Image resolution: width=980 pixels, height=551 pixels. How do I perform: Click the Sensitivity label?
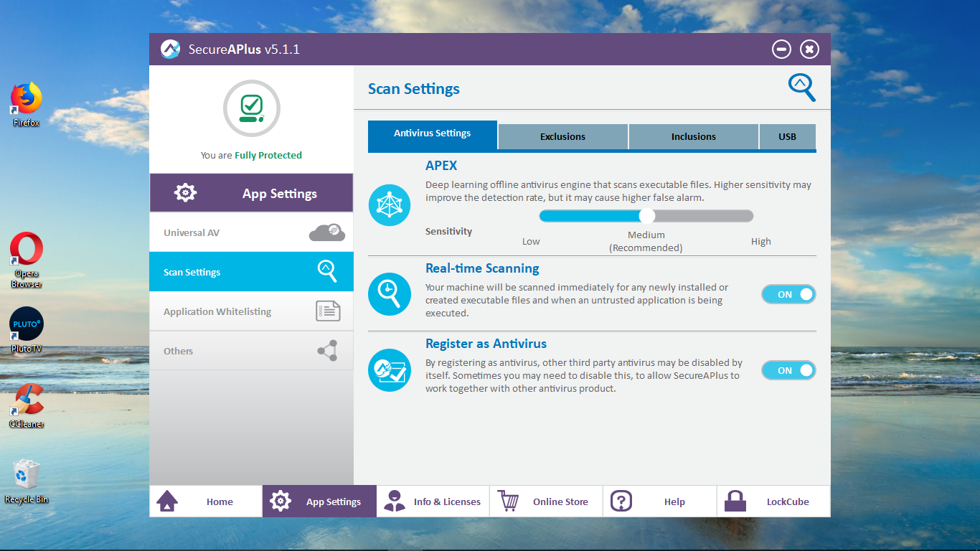pyautogui.click(x=449, y=231)
